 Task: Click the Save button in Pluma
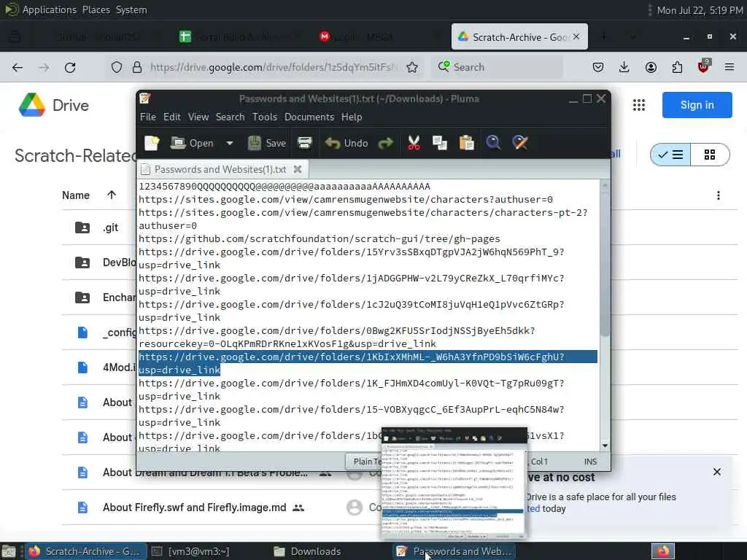coord(267,143)
